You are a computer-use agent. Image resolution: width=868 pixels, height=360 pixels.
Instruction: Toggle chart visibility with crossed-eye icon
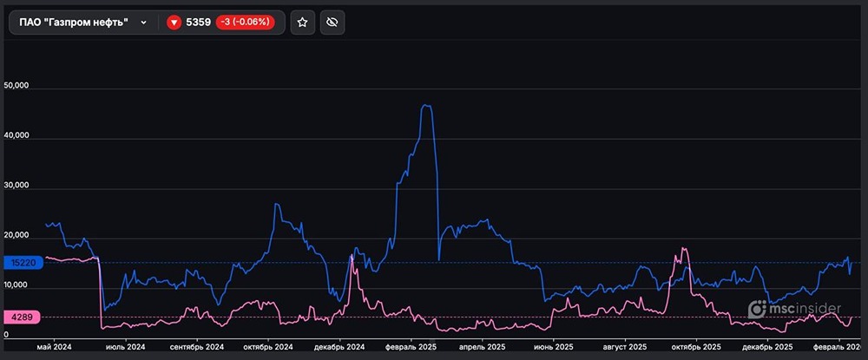coord(332,23)
